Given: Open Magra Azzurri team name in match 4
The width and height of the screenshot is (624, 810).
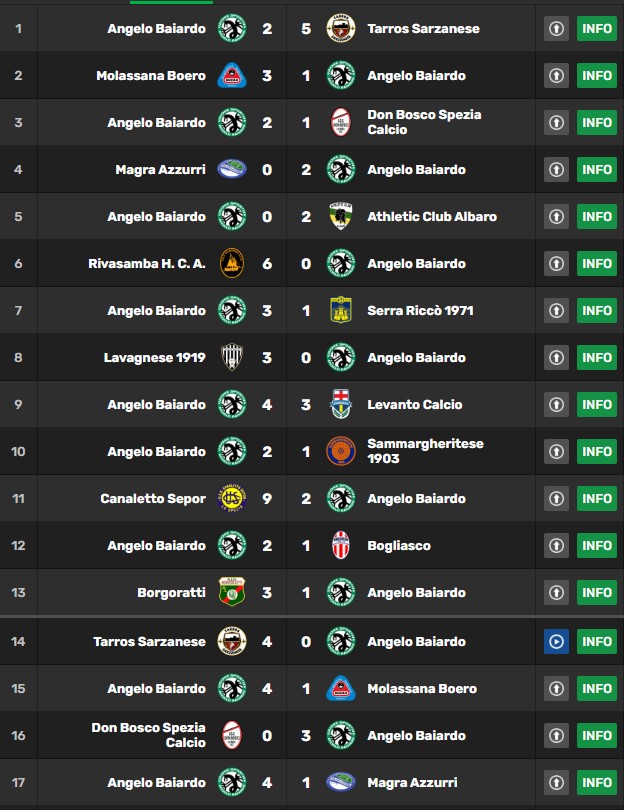Looking at the screenshot, I should (x=160, y=169).
